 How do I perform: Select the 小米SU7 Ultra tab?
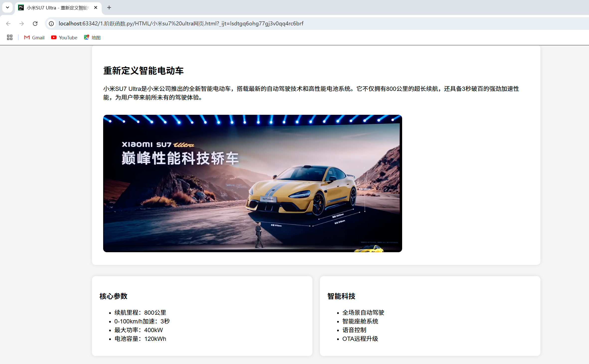(57, 8)
